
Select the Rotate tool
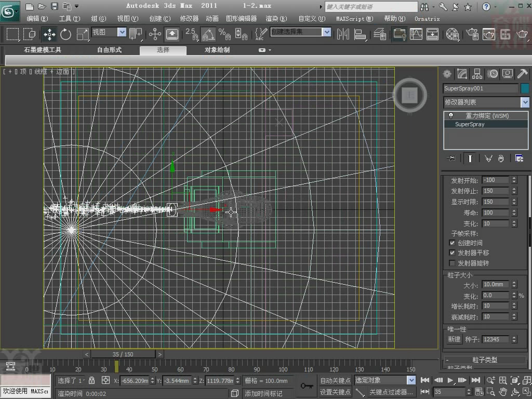point(65,34)
